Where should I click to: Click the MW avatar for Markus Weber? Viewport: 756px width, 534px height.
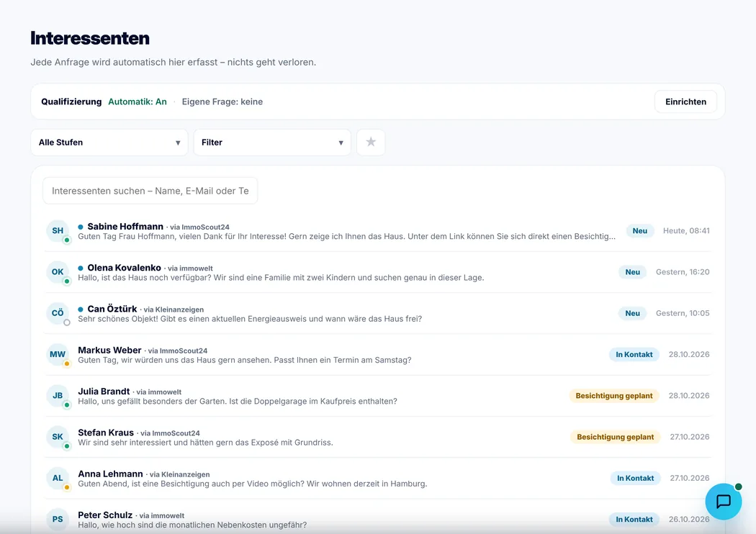58,354
